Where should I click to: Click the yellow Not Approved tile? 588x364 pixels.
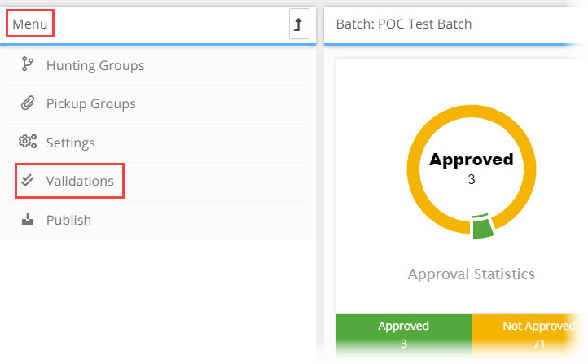529,335
